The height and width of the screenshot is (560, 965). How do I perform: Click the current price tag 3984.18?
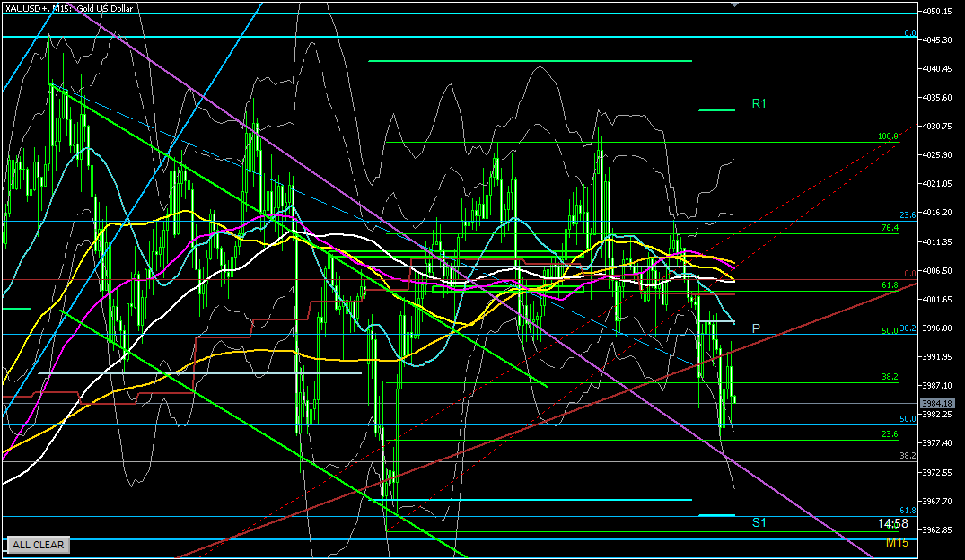point(936,403)
